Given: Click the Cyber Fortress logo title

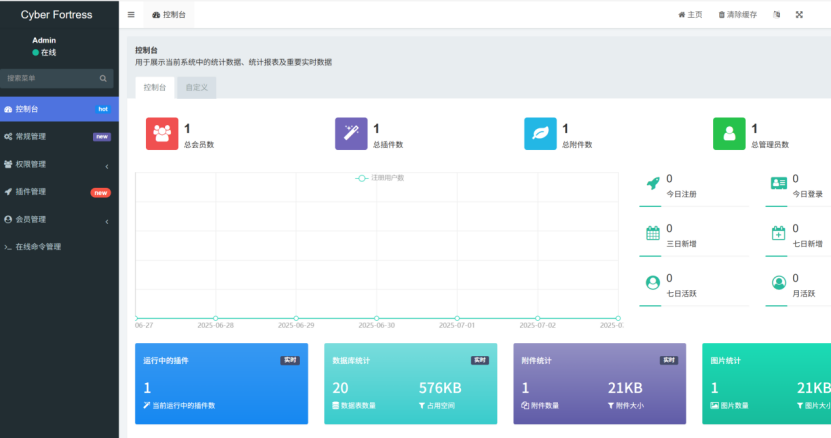Looking at the screenshot, I should tap(57, 15).
